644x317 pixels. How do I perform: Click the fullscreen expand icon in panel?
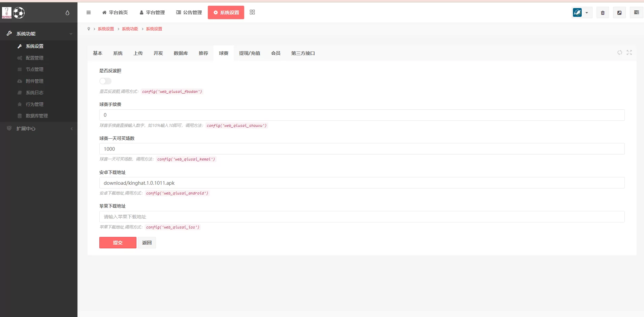pyautogui.click(x=629, y=52)
